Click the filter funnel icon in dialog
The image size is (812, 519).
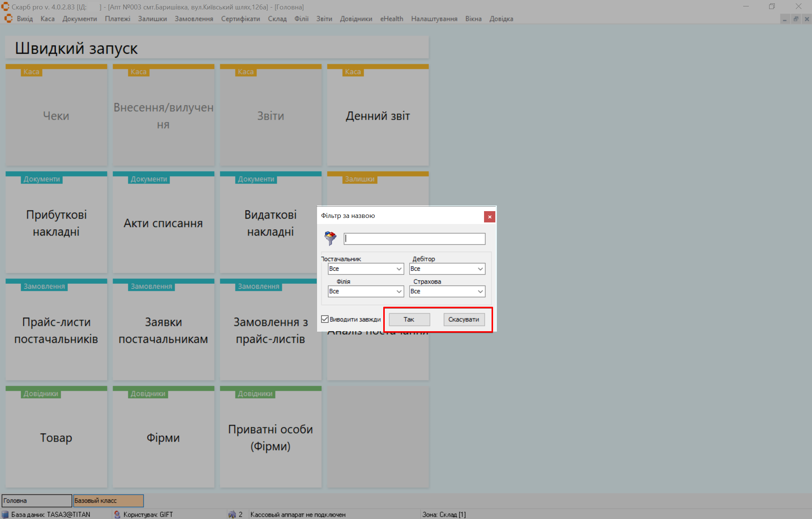(x=330, y=238)
